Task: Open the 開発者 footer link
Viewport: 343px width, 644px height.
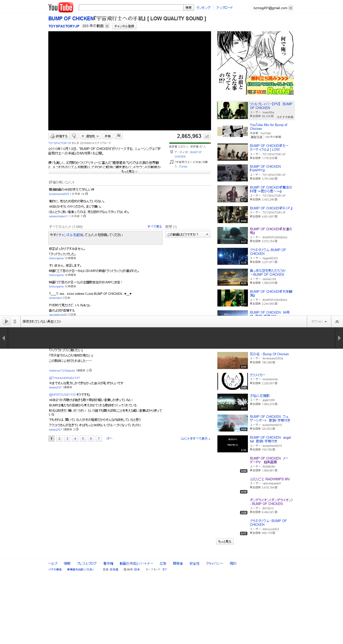Action: (x=178, y=563)
